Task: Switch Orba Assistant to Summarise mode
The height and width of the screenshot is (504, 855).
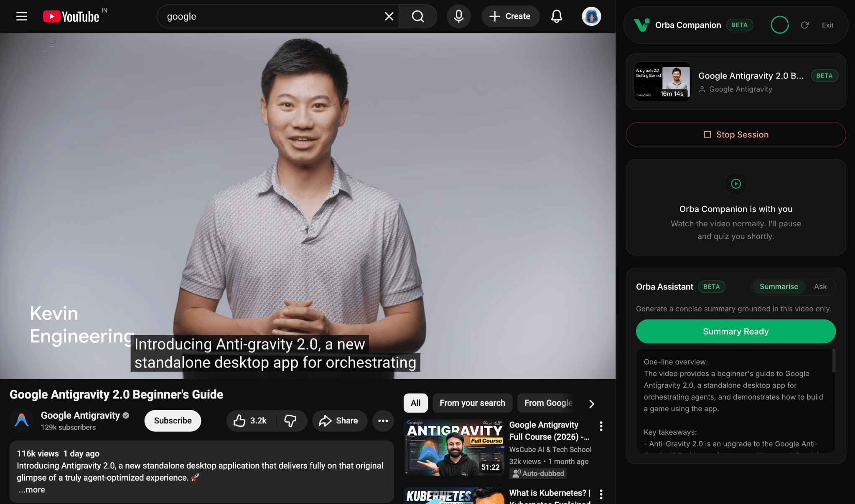Action: [x=779, y=286]
